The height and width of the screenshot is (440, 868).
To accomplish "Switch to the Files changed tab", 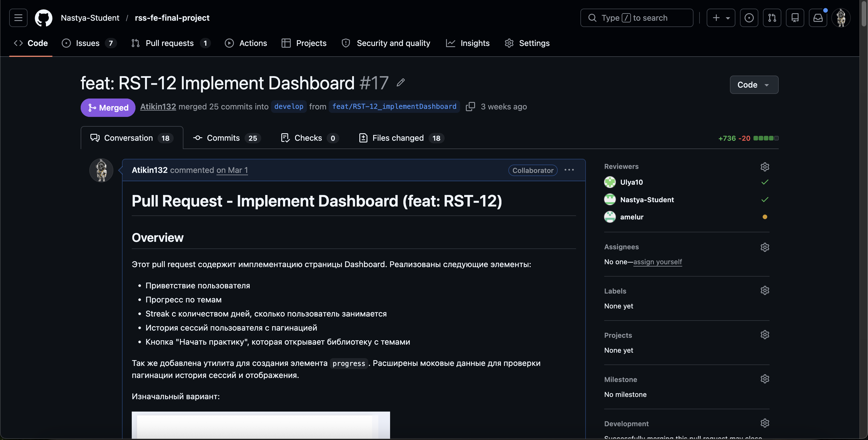I will tap(398, 138).
